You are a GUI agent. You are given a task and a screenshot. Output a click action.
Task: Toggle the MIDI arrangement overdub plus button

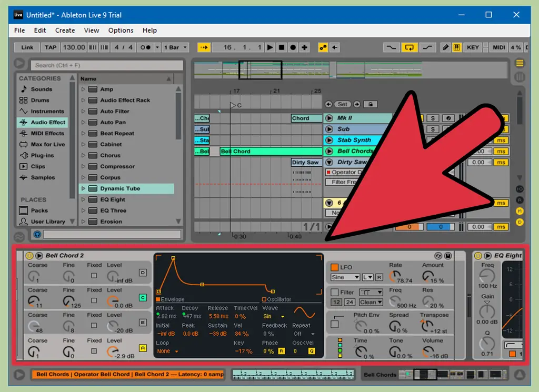tap(304, 47)
